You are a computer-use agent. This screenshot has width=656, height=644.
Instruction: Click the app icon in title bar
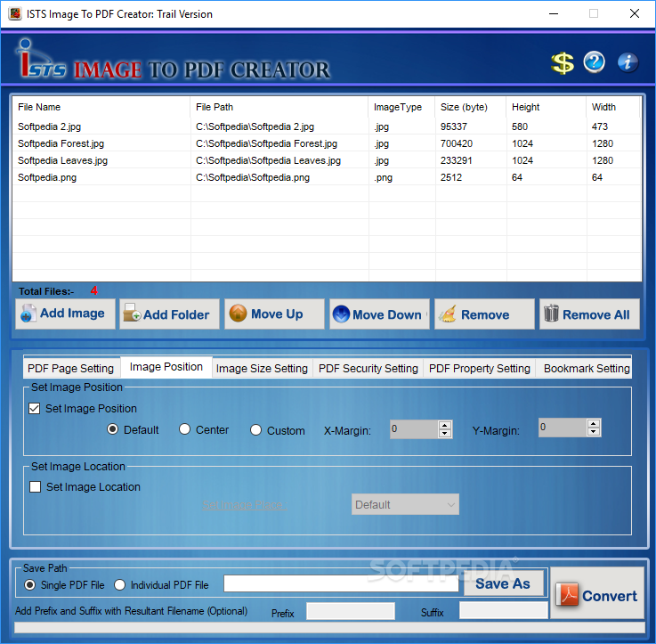click(14, 14)
